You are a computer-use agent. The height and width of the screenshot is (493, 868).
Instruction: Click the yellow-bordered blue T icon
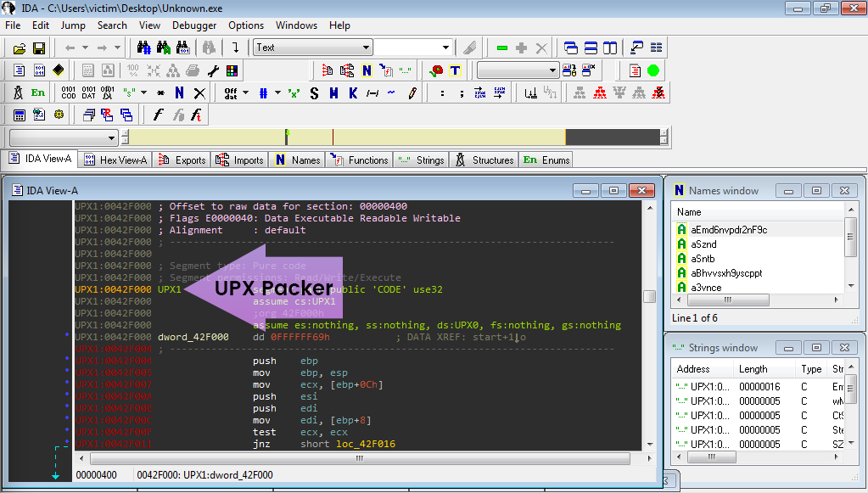(x=456, y=70)
